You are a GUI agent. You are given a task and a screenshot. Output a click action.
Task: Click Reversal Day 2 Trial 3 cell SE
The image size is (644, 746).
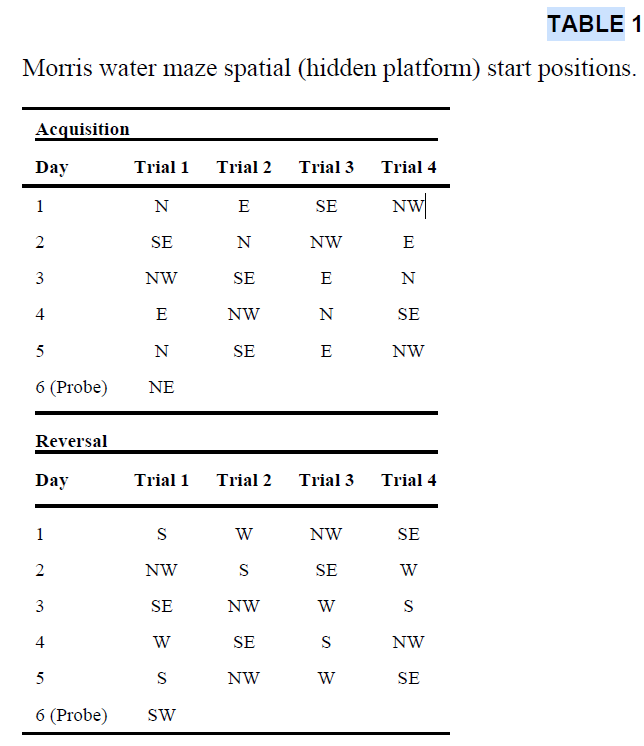click(326, 570)
